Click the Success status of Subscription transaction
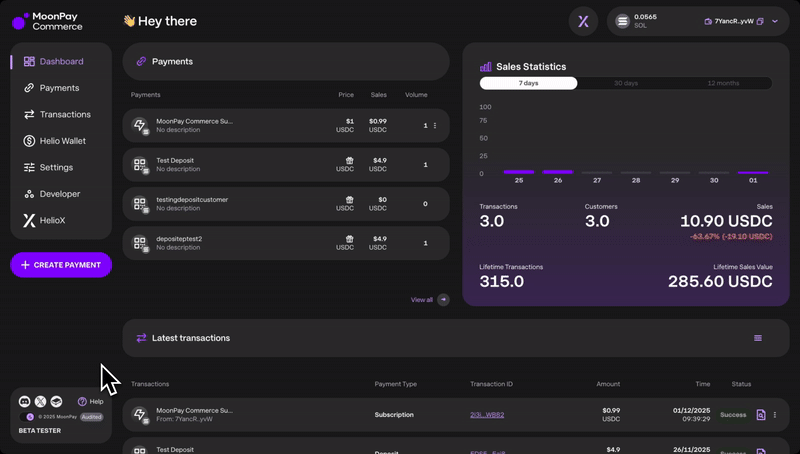This screenshot has width=800, height=454. pyautogui.click(x=733, y=415)
